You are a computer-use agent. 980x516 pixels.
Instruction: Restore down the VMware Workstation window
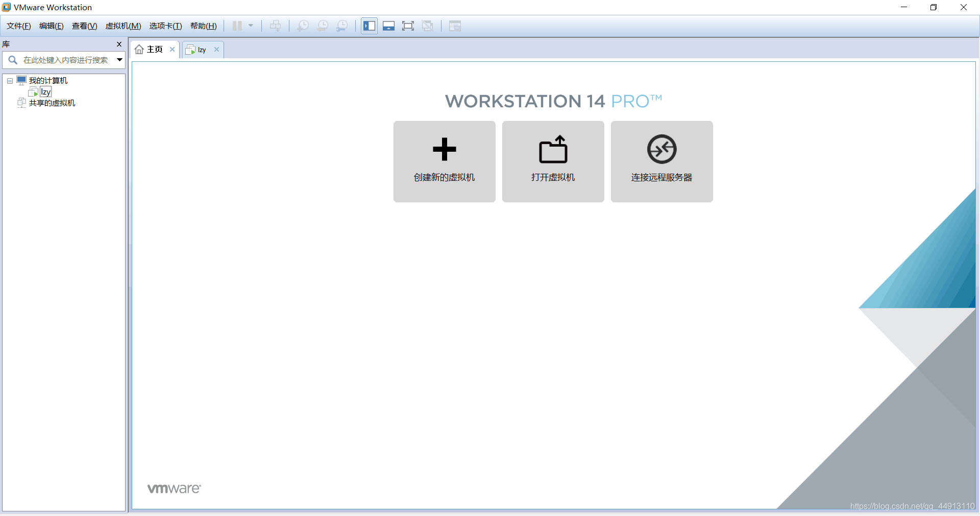point(934,7)
